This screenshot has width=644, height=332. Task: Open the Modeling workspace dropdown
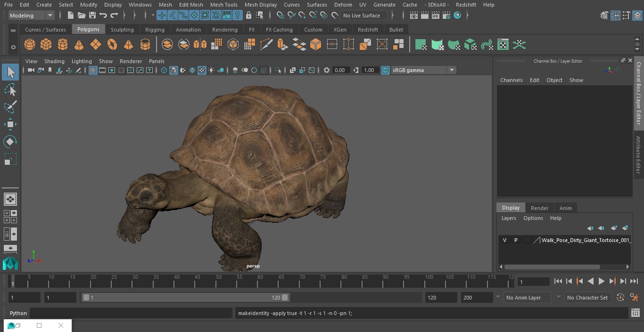(x=32, y=16)
